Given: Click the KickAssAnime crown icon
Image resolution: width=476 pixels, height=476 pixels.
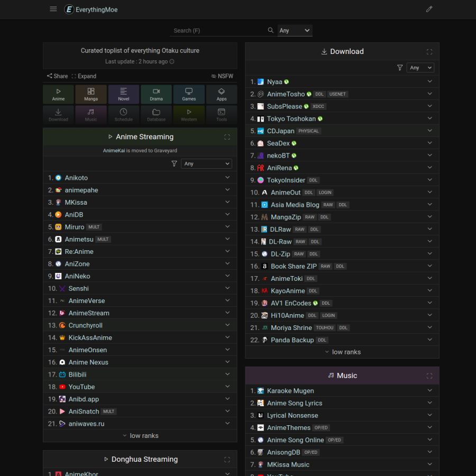Looking at the screenshot, I should pos(62,337).
